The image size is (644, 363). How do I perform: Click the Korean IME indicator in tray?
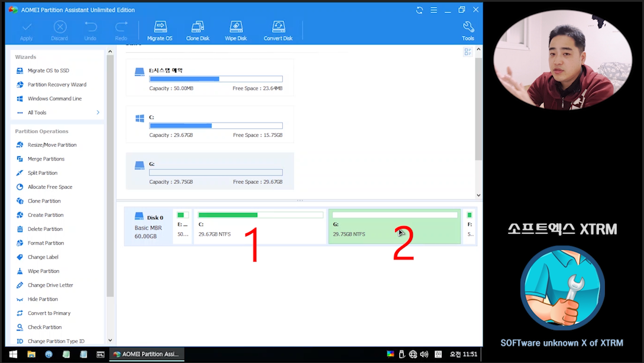(438, 354)
